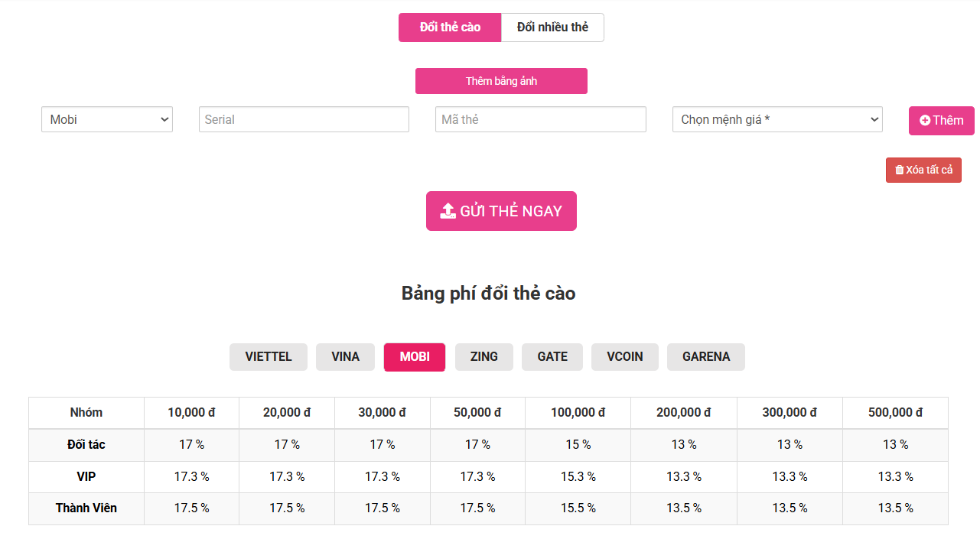This screenshot has width=980, height=539.
Task: Expand the Chọn mệnh giá dropdown
Action: tap(777, 119)
